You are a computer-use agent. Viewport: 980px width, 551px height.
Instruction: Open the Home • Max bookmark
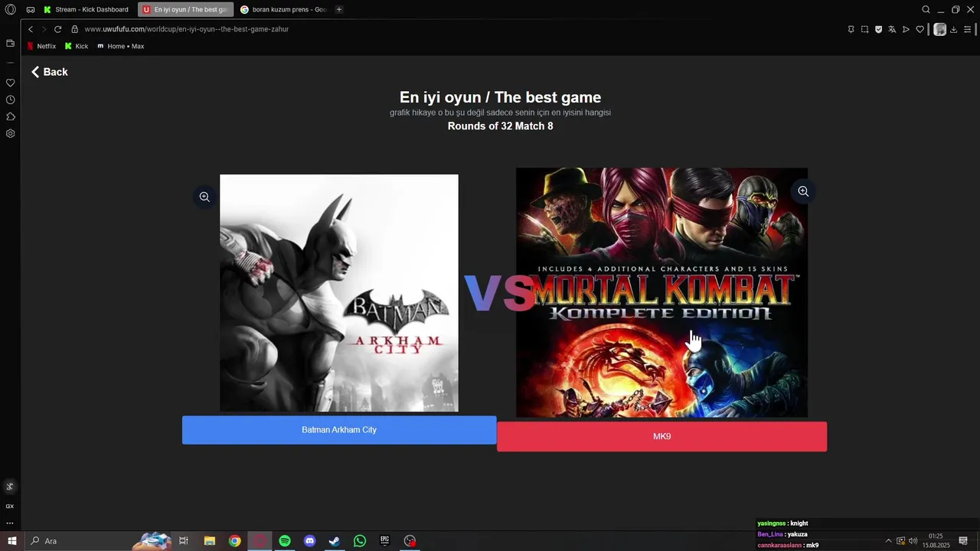121,47
